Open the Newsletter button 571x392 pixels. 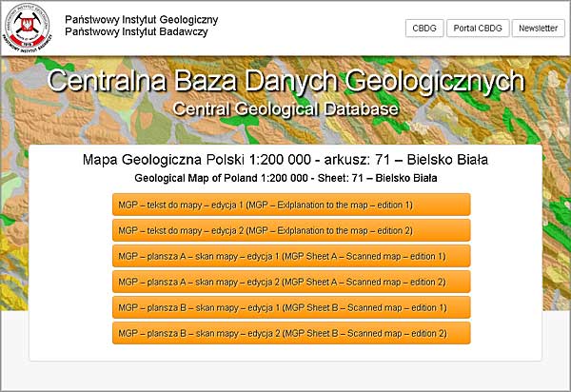coord(539,28)
